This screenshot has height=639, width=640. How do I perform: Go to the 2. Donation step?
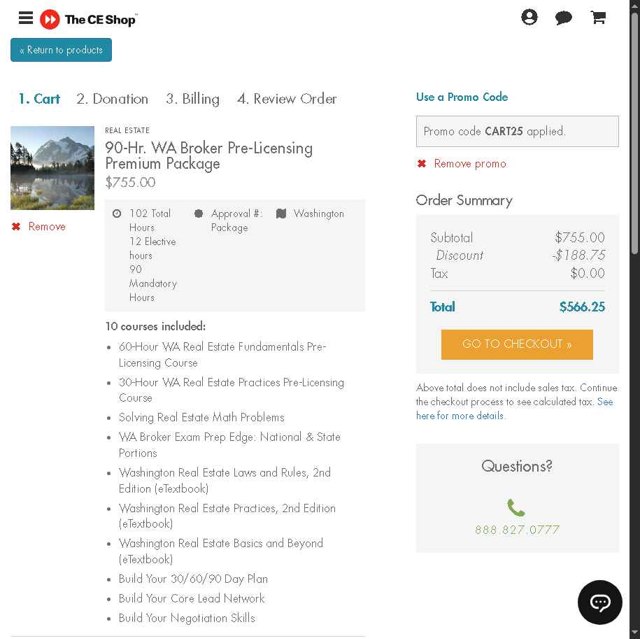coord(112,99)
